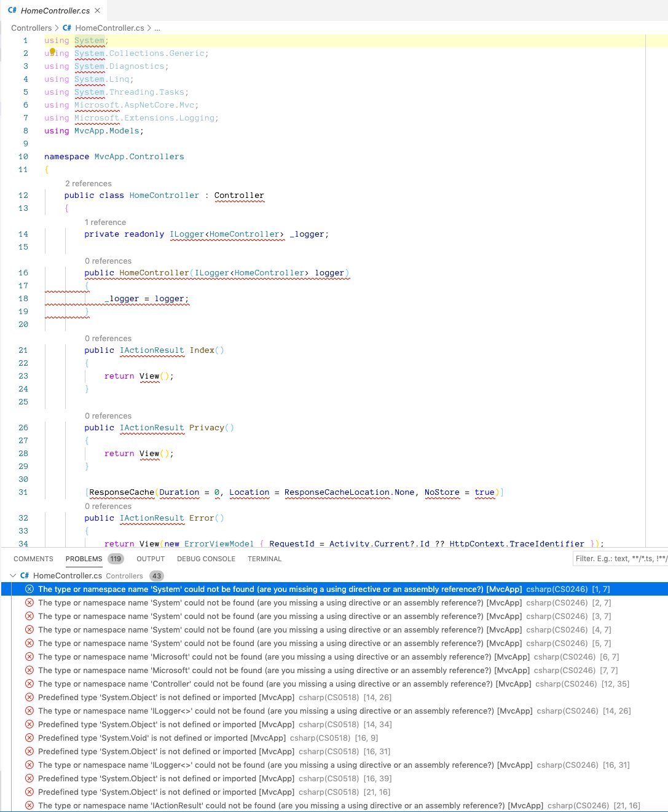668x812 pixels.
Task: Open the DEBUG CONSOLE tab
Action: (206, 559)
